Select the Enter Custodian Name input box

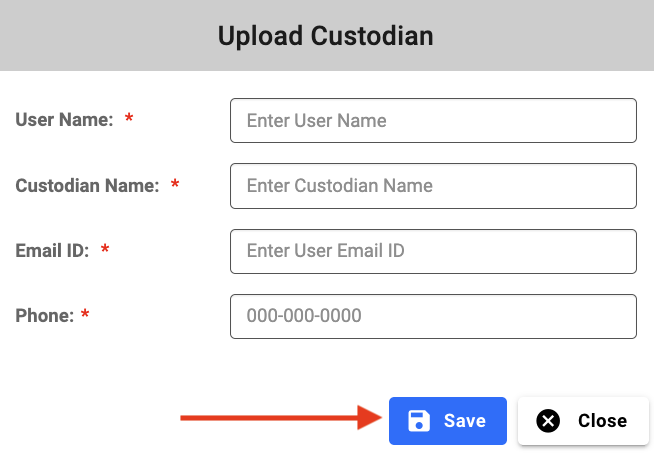(x=433, y=186)
